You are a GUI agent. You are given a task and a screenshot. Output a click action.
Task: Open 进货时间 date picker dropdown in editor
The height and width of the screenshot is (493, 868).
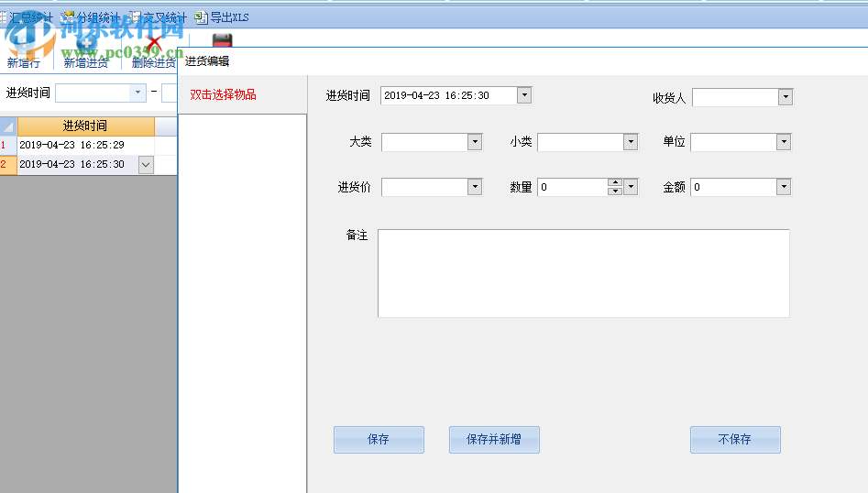(x=524, y=95)
